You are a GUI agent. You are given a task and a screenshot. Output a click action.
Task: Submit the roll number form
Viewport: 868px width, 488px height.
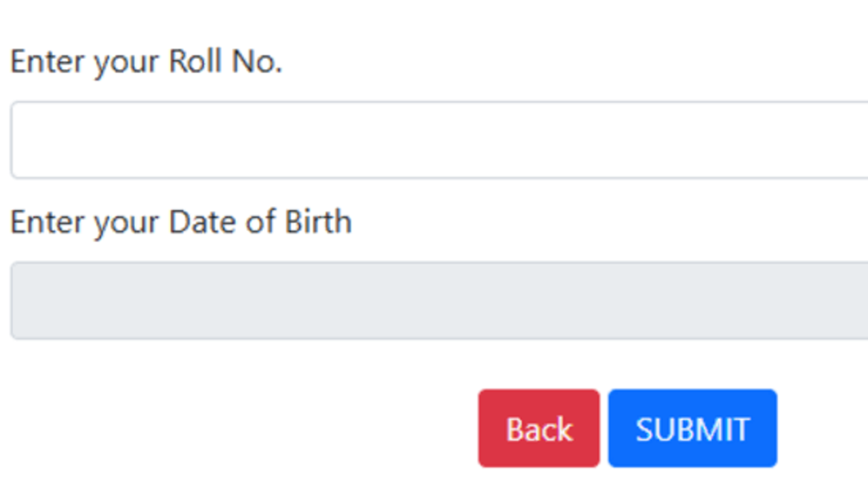692,428
